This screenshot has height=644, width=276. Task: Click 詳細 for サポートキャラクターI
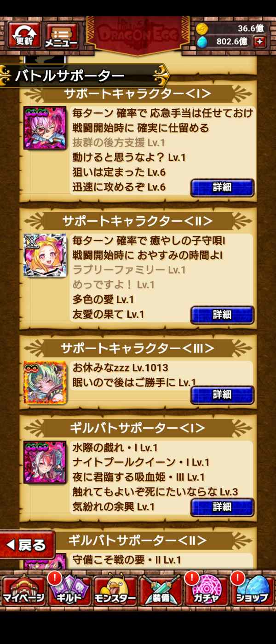(x=222, y=188)
